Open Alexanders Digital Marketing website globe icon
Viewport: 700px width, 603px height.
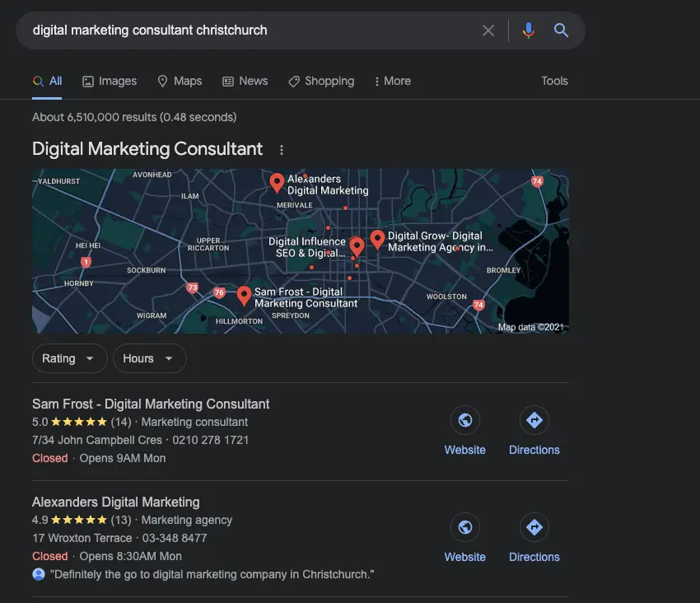[465, 528]
